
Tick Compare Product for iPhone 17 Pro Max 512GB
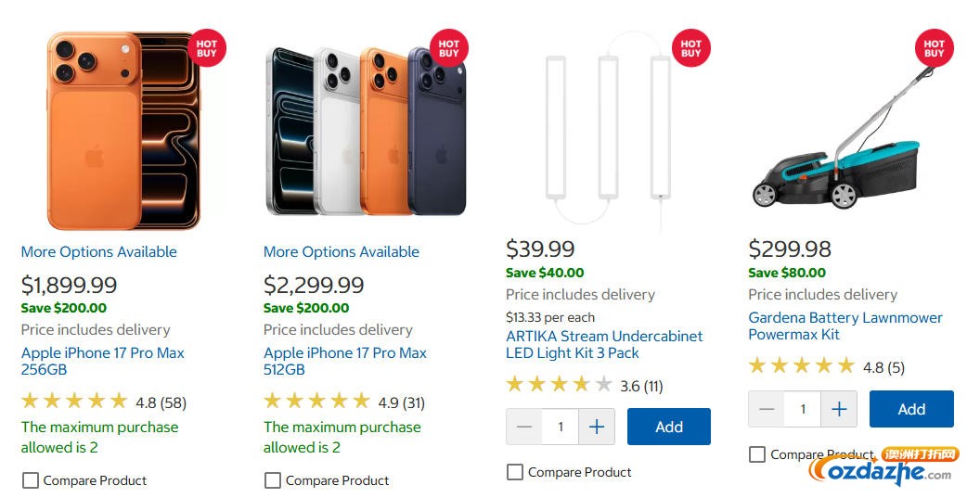(273, 480)
